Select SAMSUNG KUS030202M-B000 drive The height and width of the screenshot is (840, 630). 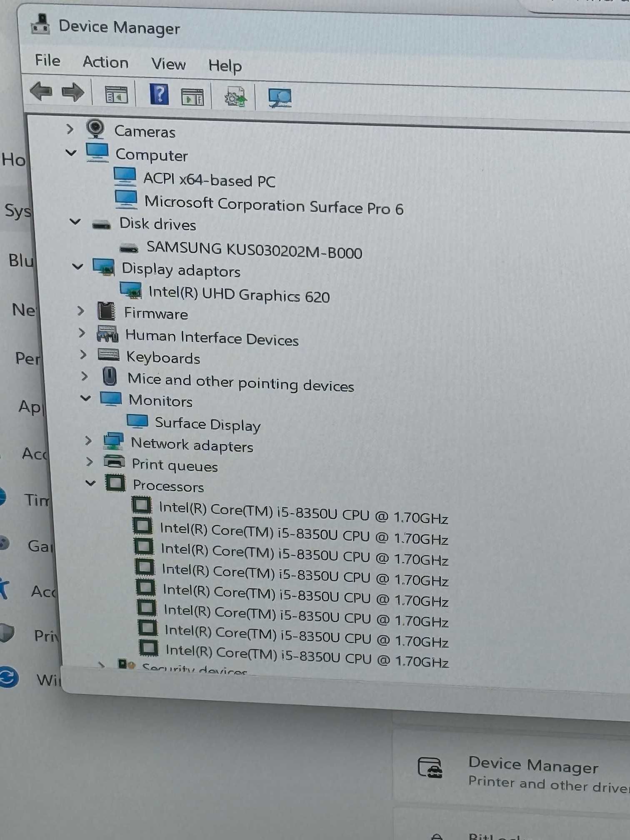(254, 250)
